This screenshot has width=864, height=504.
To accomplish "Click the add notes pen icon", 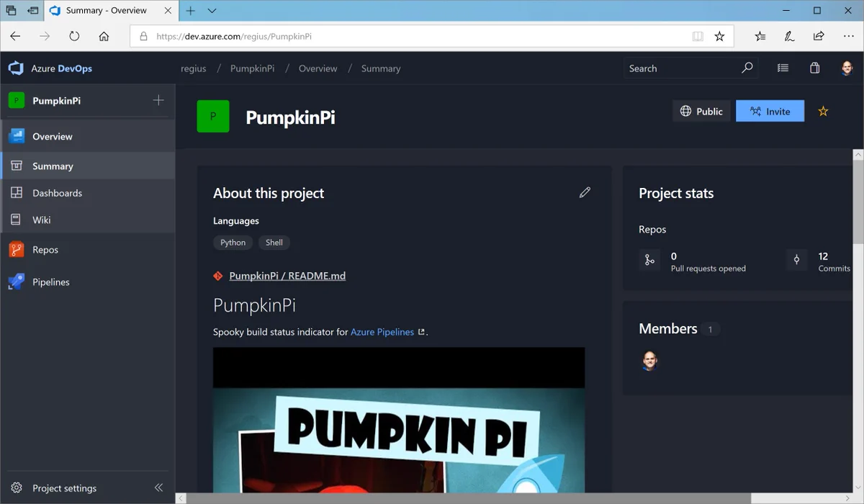I will pyautogui.click(x=790, y=36).
